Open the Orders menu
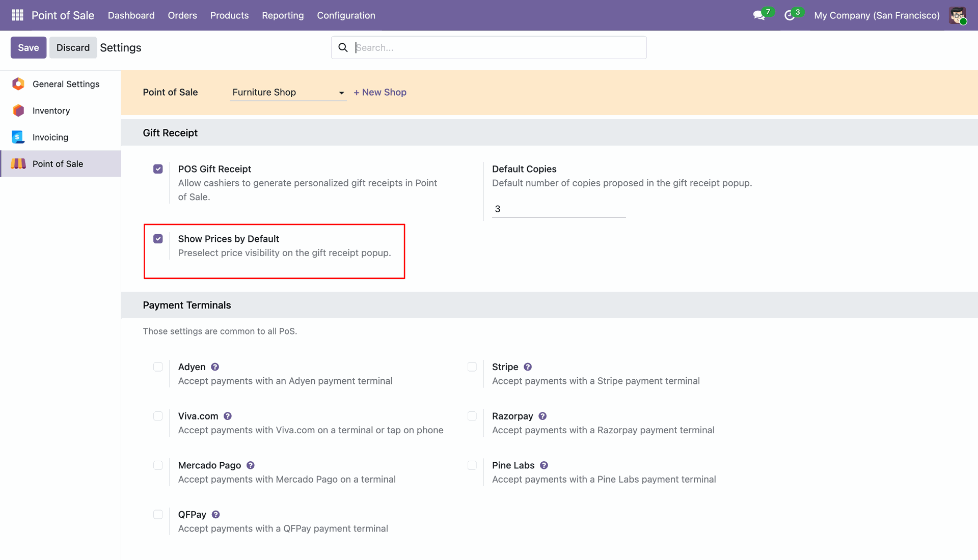The height and width of the screenshot is (560, 978). click(182, 15)
